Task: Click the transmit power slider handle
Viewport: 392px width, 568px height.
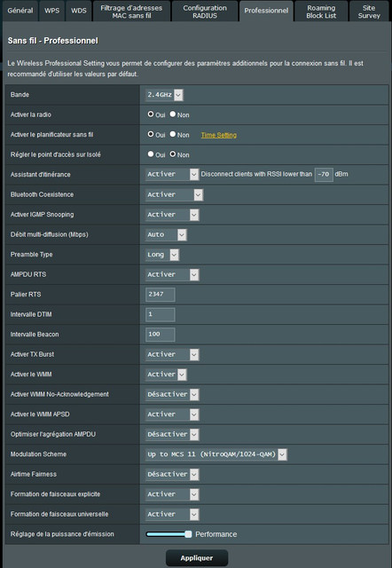Action: [x=188, y=534]
